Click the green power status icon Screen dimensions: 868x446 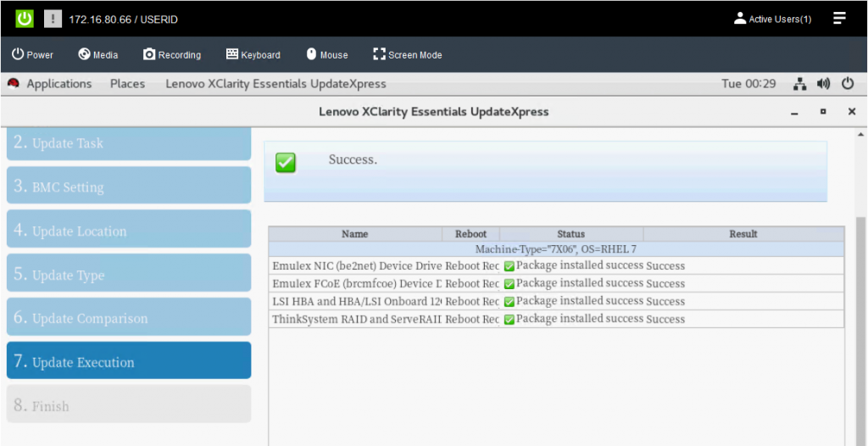(x=25, y=19)
